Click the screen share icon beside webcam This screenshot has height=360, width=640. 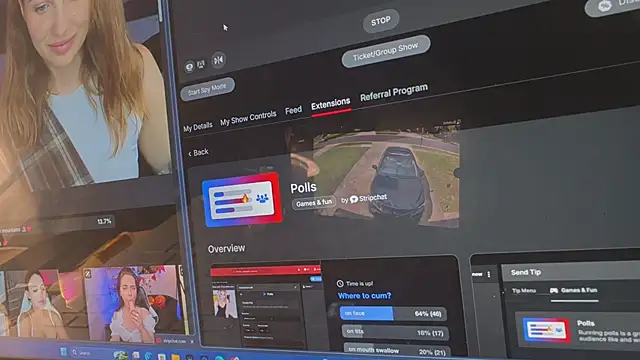point(201,64)
